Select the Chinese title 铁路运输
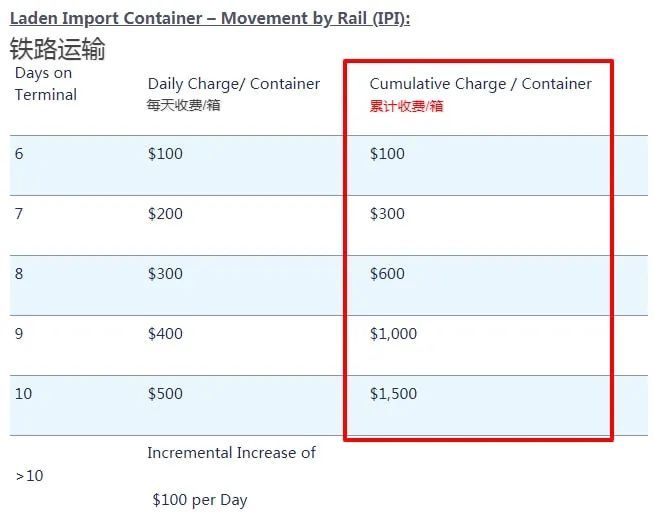Screen dimensions: 654x525 pyautogui.click(x=58, y=49)
